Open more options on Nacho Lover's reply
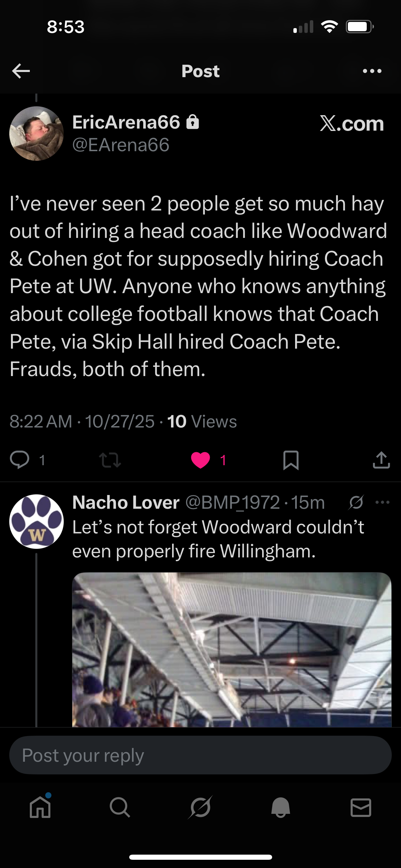The width and height of the screenshot is (401, 868). (382, 503)
